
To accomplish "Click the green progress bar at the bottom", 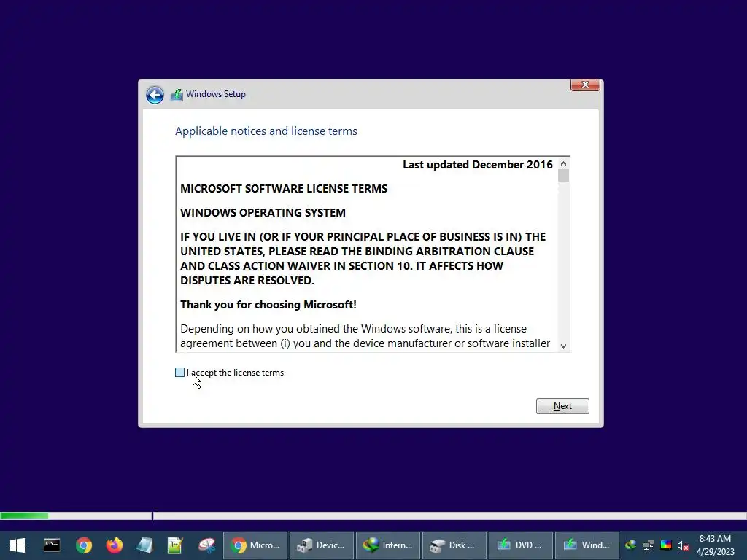I will click(x=24, y=516).
